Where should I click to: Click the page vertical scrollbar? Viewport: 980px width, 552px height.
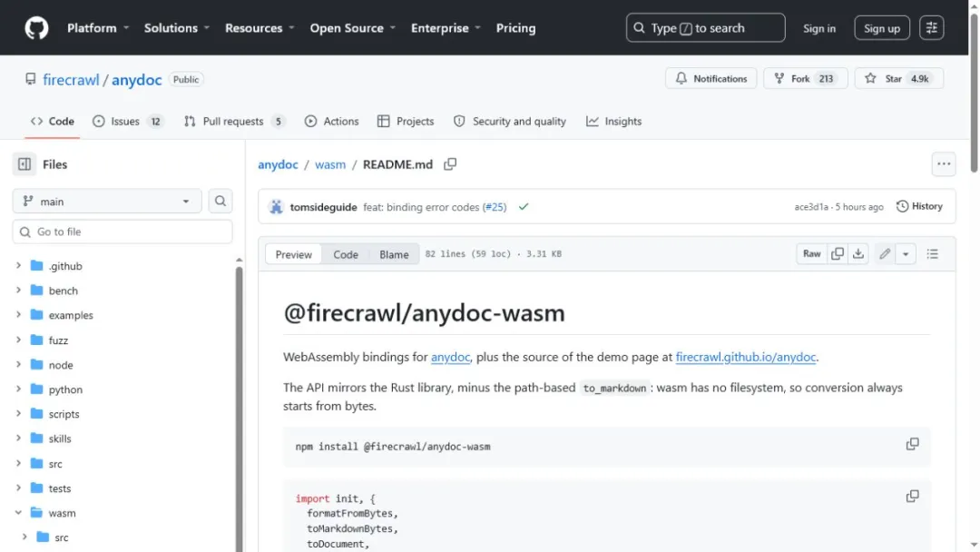point(973,94)
